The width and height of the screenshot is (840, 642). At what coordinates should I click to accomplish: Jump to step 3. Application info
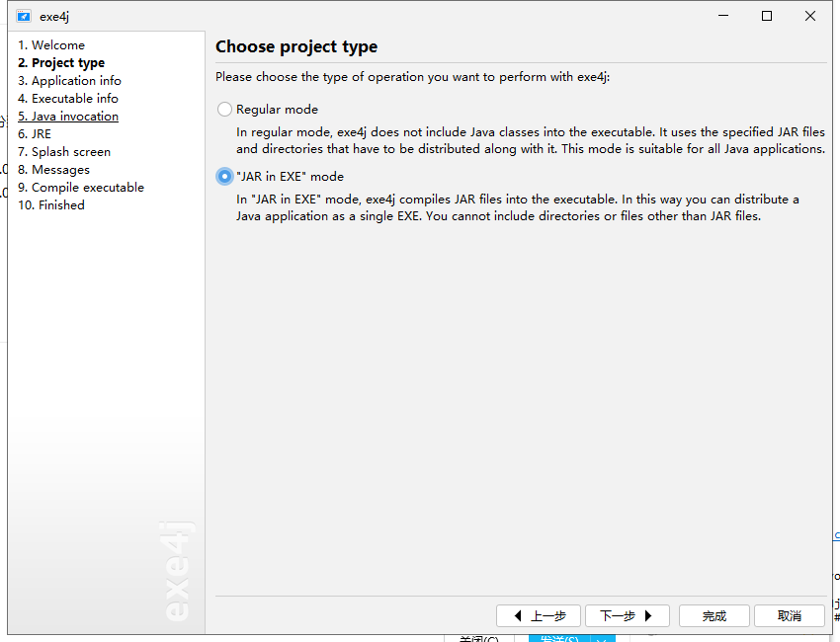coord(69,80)
